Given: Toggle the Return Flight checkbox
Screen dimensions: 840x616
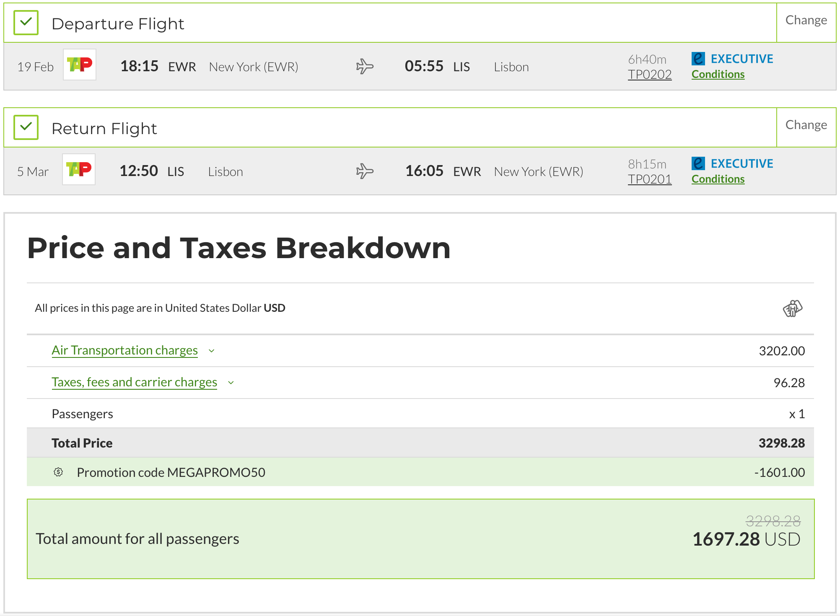Looking at the screenshot, I should point(26,127).
